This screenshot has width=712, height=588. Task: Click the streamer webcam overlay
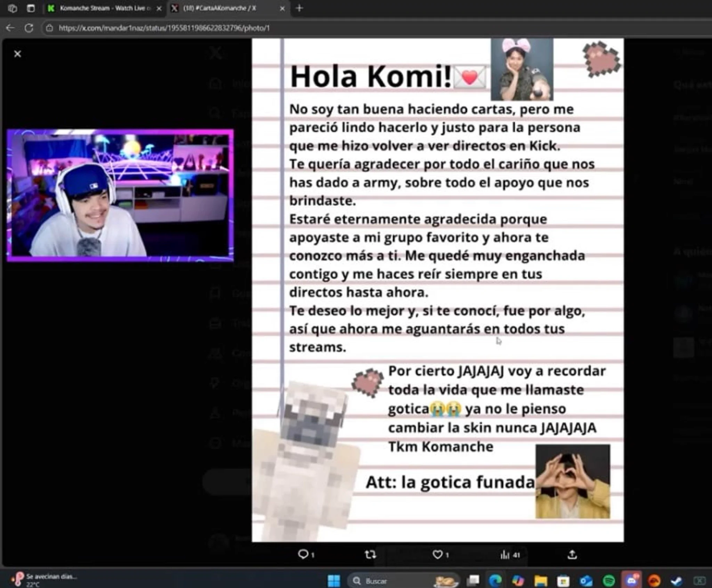pos(120,196)
